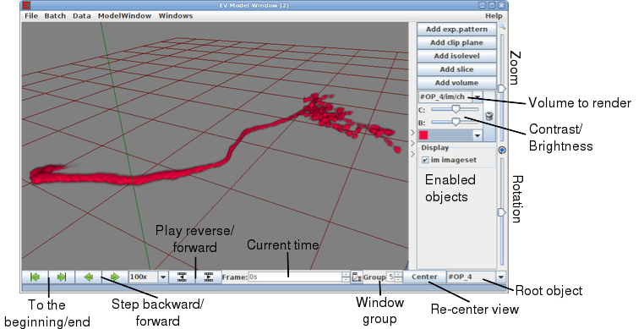Viewport: 644px width, 329px height.
Task: Open the #OP_4/im/ch volume dropdown
Action: 478,97
